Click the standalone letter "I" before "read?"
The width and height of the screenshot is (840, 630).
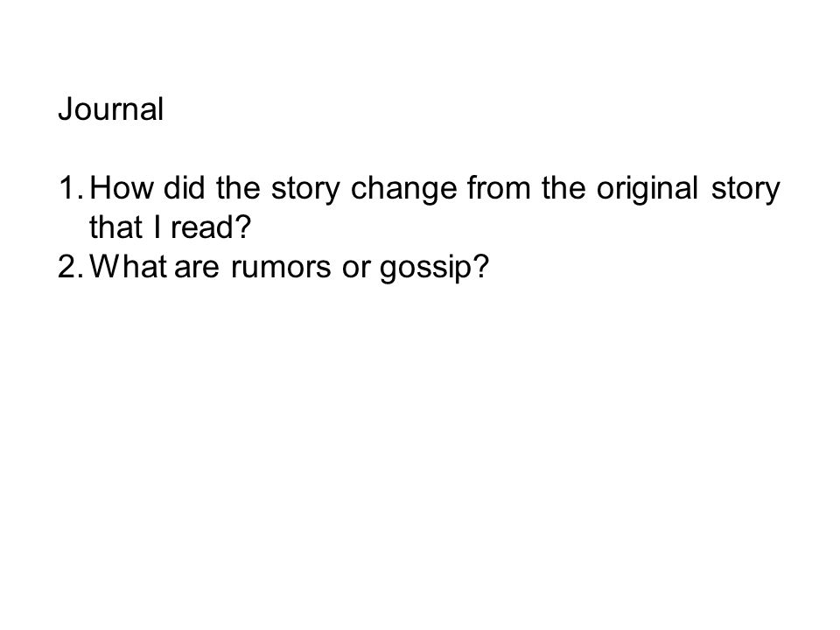[x=157, y=227]
